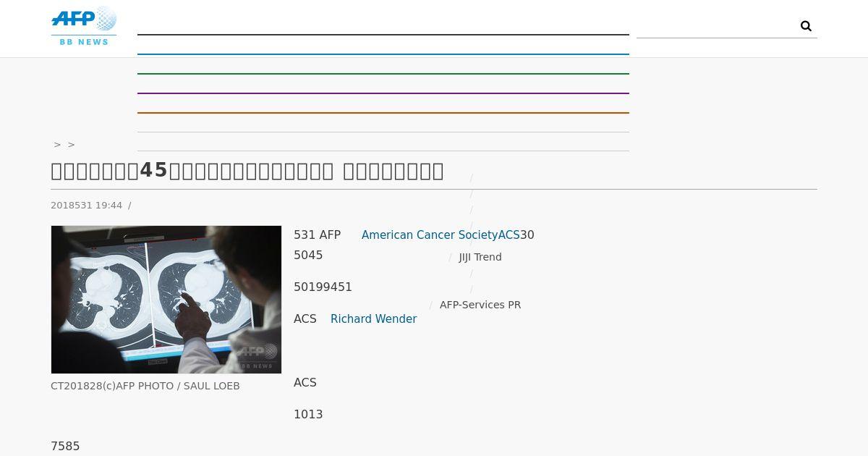Click the AFP BB News logo

[84, 26]
